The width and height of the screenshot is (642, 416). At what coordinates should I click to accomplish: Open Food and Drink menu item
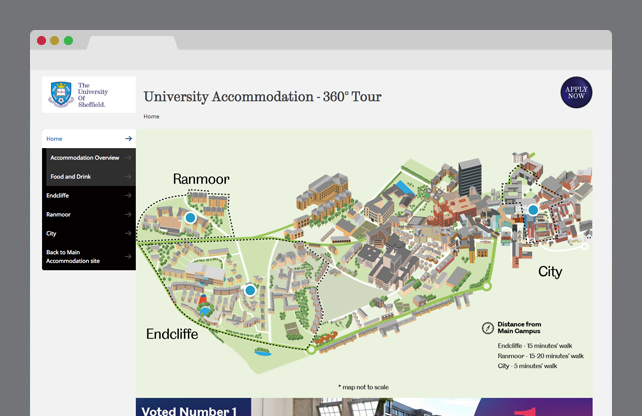(x=70, y=177)
